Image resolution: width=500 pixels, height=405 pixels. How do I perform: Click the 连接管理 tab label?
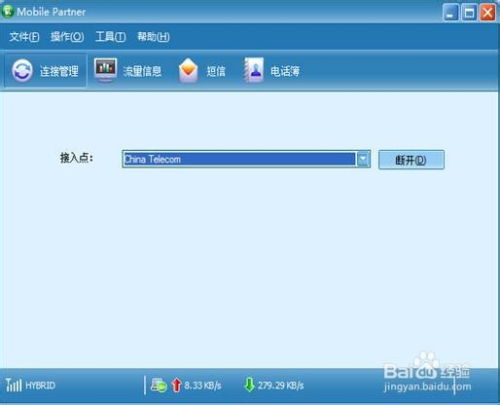(59, 71)
